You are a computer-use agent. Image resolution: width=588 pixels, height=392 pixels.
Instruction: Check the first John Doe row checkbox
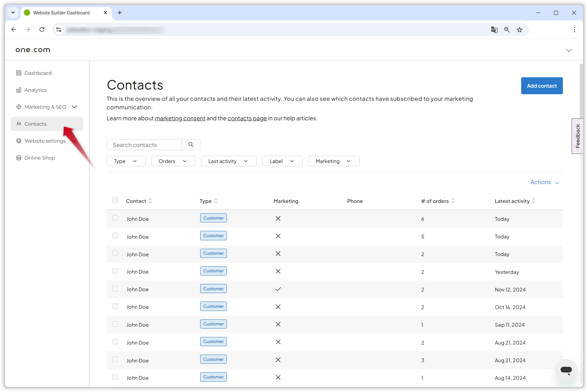(115, 218)
